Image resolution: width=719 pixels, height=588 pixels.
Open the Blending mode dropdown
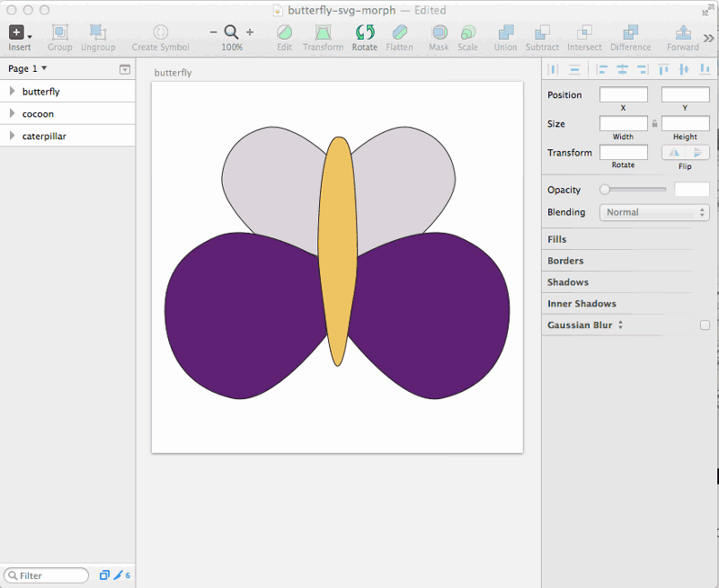(654, 212)
